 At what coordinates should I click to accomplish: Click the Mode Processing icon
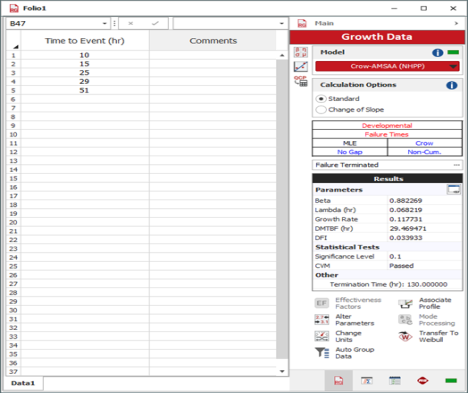[405, 319]
